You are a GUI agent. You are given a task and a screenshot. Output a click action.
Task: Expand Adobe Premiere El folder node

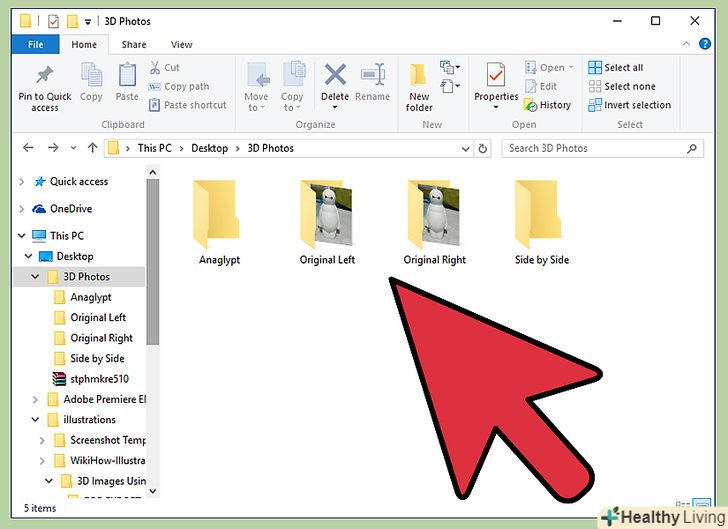click(35, 399)
